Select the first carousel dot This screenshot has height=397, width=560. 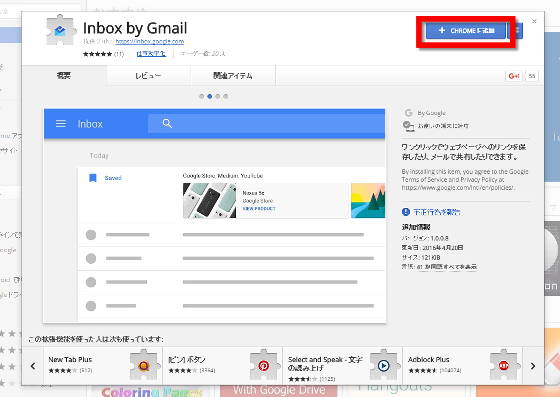point(201,96)
